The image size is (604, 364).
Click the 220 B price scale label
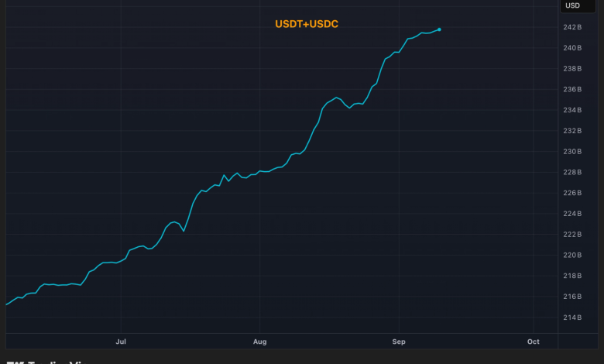[573, 255]
